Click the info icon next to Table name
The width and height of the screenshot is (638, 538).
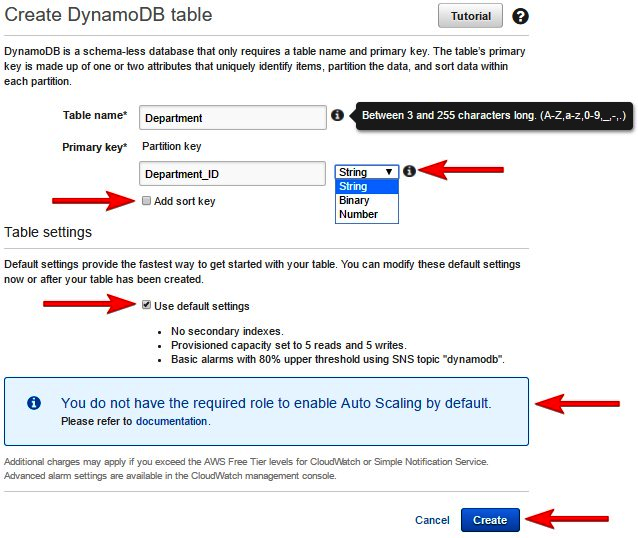click(337, 115)
